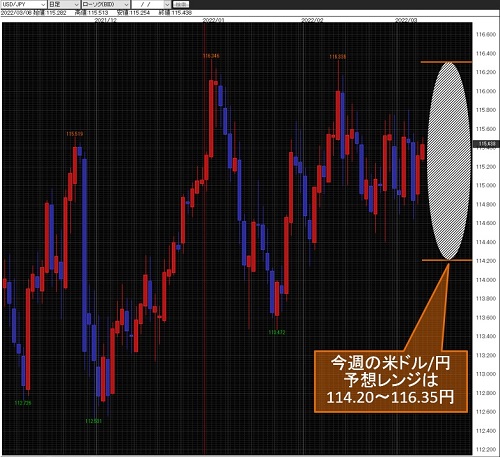Viewport: 500px width, 457px height.
Task: Open the USD/JPY currency pair dropdown
Action: [x=23, y=4]
